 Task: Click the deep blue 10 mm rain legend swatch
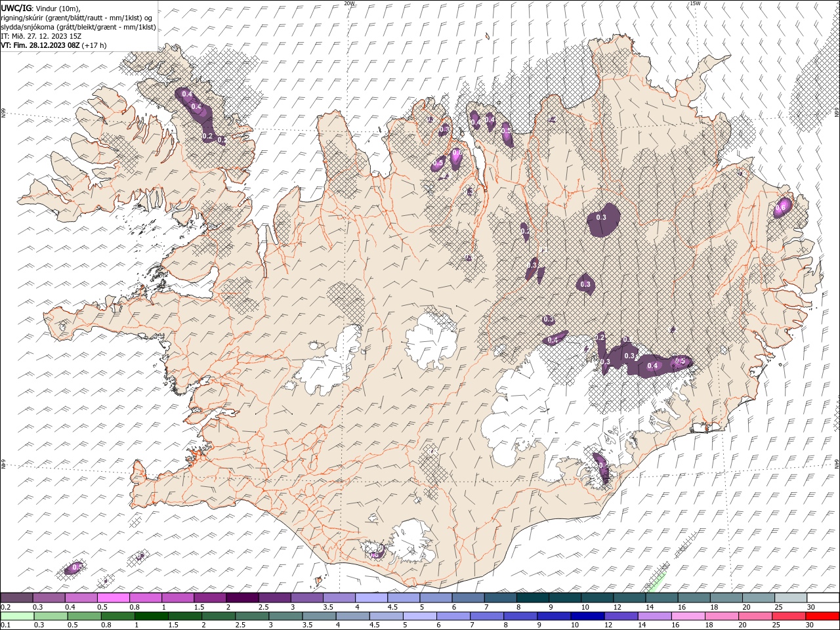(x=587, y=616)
